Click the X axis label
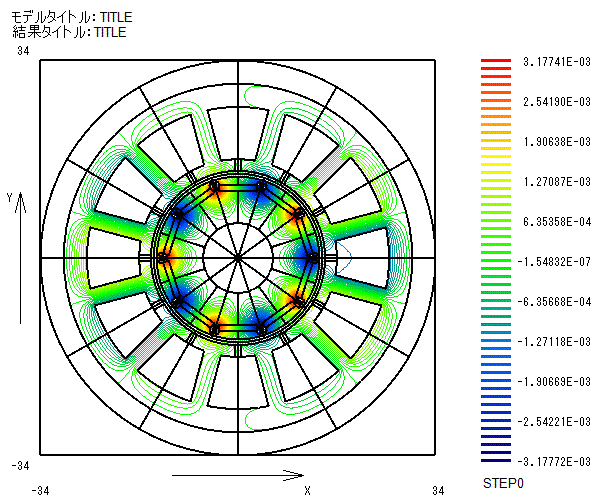This screenshot has width=606, height=500. tap(307, 491)
